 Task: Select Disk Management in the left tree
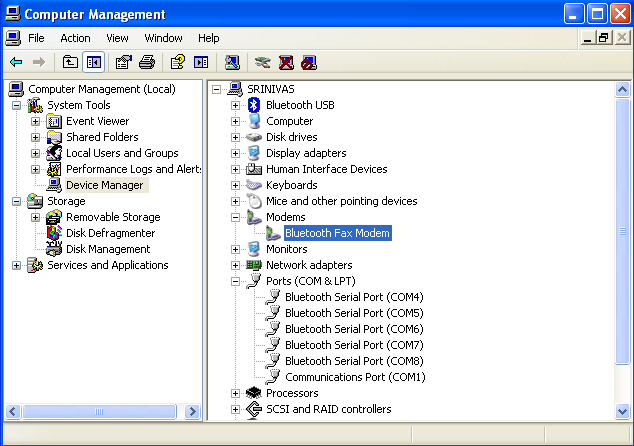108,249
